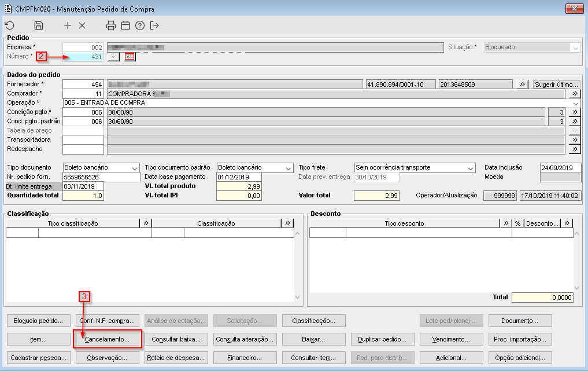Click the Item... button
Viewport: 588px width, 371px height.
pyautogui.click(x=38, y=339)
